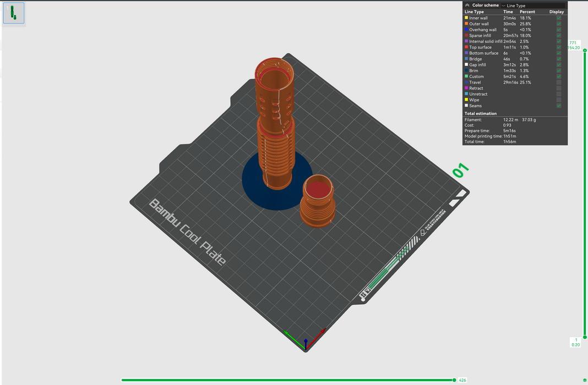Collapse the Color scheme legend panel
The width and height of the screenshot is (588, 385).
click(x=467, y=5)
